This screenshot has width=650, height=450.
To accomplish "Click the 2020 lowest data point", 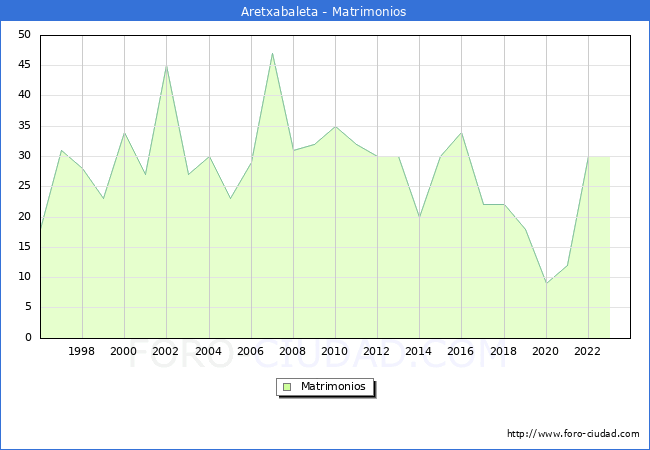I will [546, 283].
